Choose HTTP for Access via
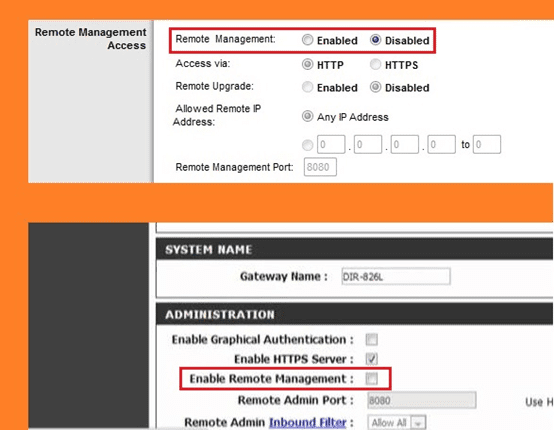 coord(307,64)
